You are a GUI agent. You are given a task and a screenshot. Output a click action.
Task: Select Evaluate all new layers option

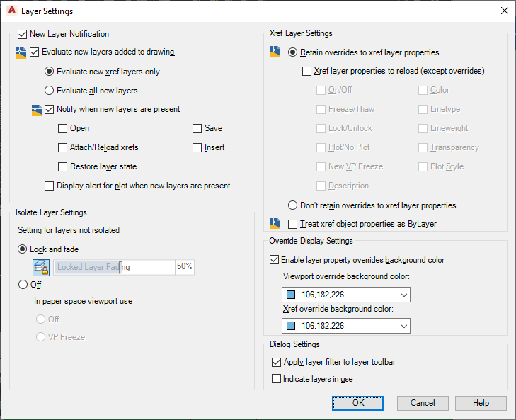[x=49, y=91]
